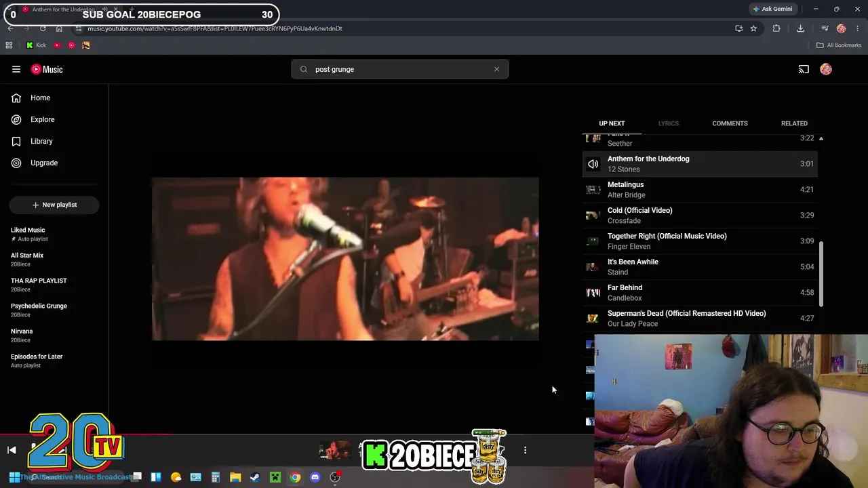
Task: Open the Chrome apps grid icon
Action: (9, 45)
